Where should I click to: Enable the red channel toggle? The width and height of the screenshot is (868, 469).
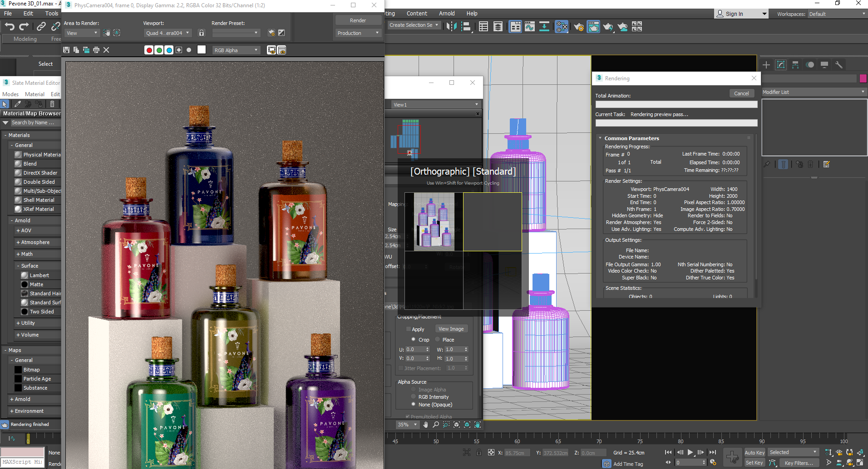click(x=149, y=50)
